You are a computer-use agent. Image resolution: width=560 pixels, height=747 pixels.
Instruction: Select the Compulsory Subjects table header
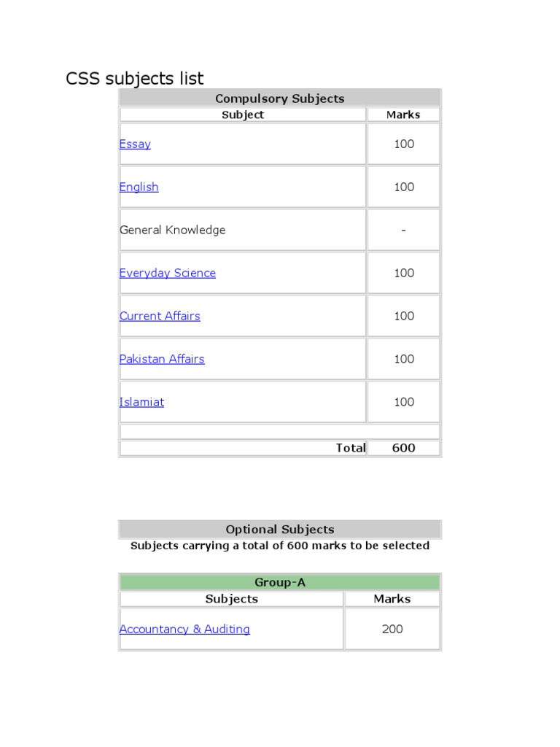point(279,98)
